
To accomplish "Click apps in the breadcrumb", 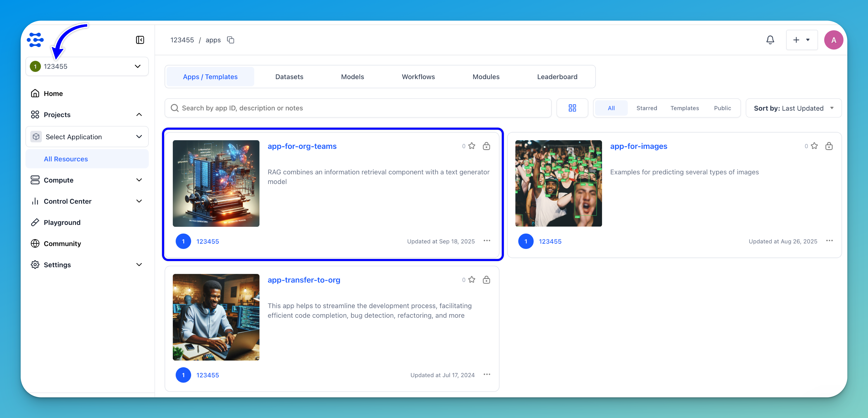I will 213,40.
